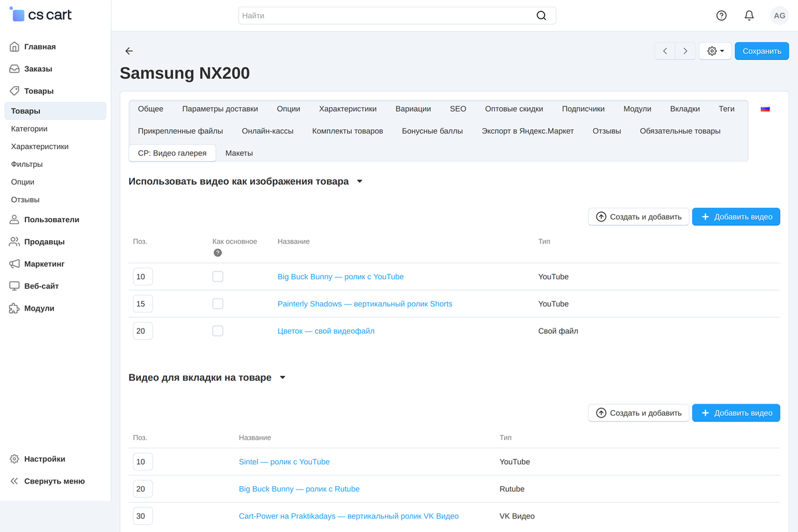
Task: Click the position field with value 15
Action: [x=143, y=304]
